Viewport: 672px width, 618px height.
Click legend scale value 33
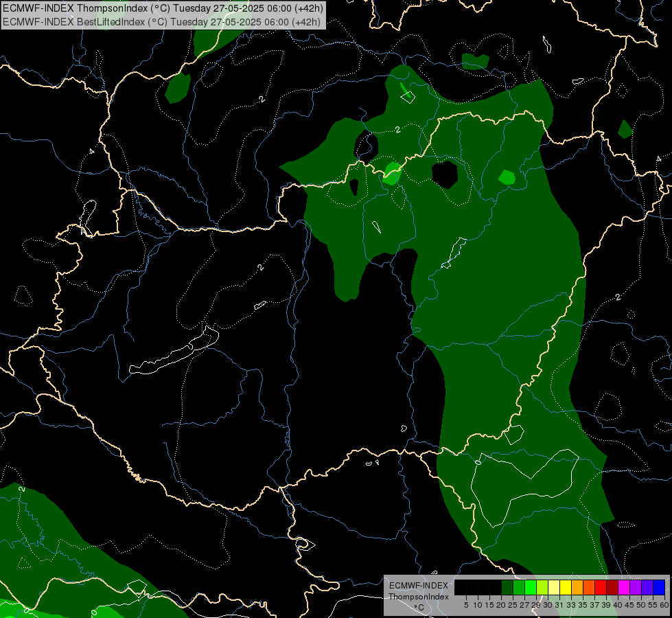pyautogui.click(x=571, y=605)
